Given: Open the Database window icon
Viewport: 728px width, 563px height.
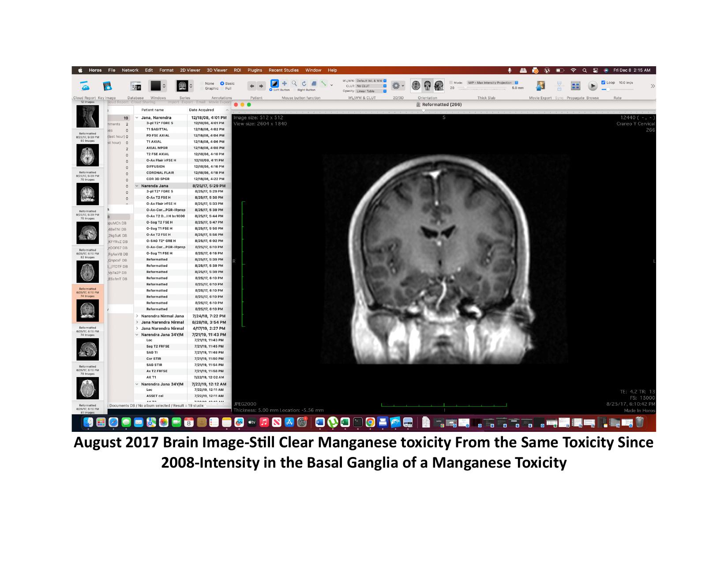Looking at the screenshot, I should [x=135, y=86].
